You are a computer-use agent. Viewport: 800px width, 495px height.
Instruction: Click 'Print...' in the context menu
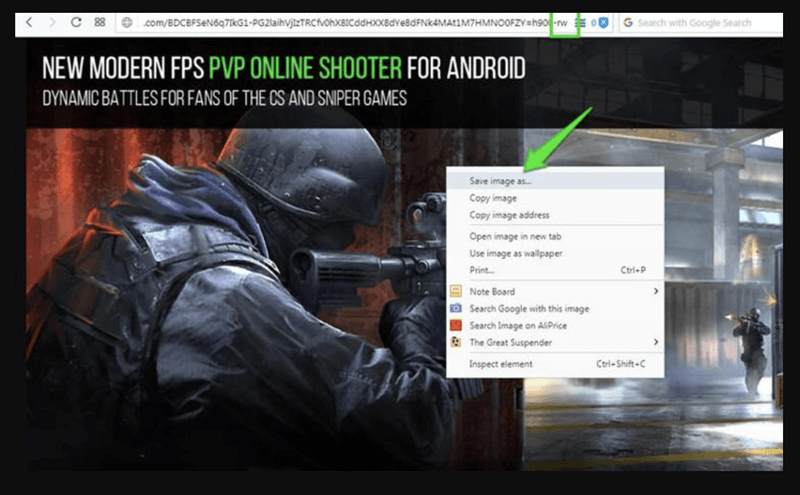(481, 270)
